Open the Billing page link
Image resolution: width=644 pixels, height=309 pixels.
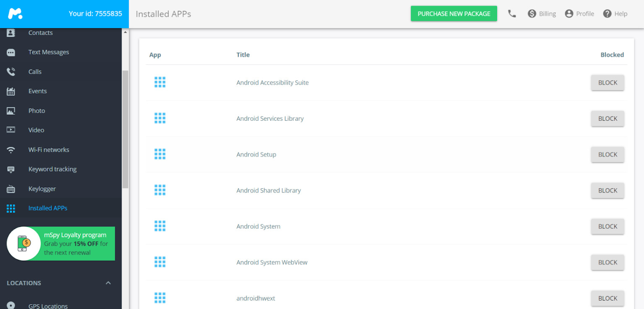tap(542, 14)
